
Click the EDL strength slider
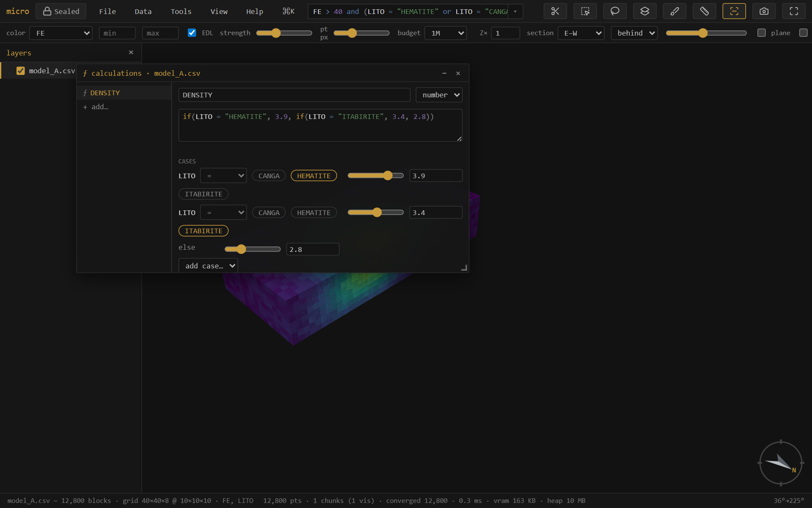(284, 33)
